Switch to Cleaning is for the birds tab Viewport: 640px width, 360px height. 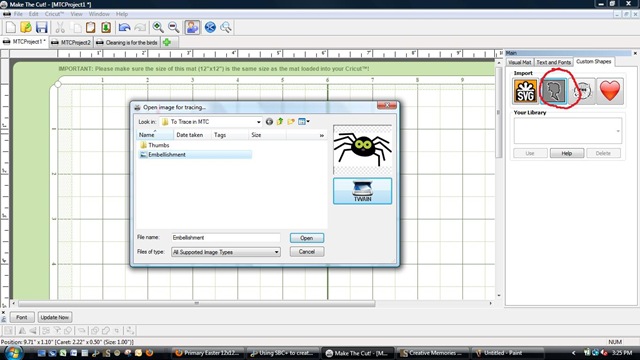[x=127, y=42]
